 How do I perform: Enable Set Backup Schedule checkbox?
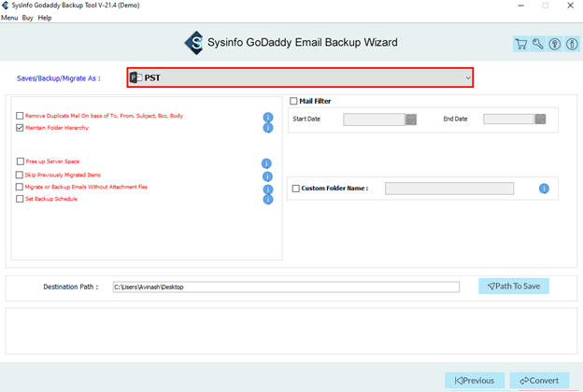[x=20, y=199]
